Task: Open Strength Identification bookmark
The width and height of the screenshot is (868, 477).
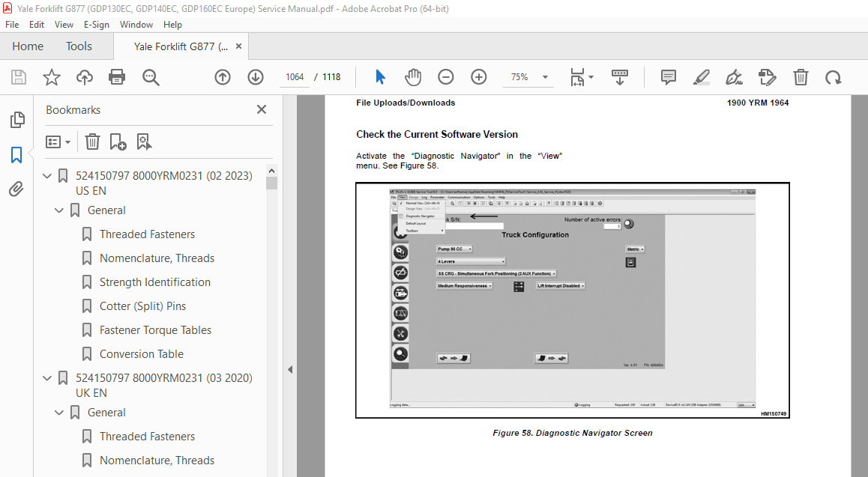Action: click(x=155, y=282)
